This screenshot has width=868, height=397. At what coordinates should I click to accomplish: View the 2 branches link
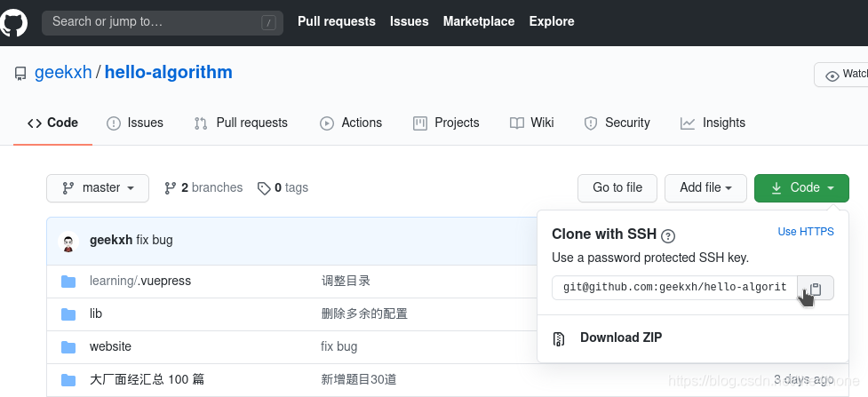203,188
